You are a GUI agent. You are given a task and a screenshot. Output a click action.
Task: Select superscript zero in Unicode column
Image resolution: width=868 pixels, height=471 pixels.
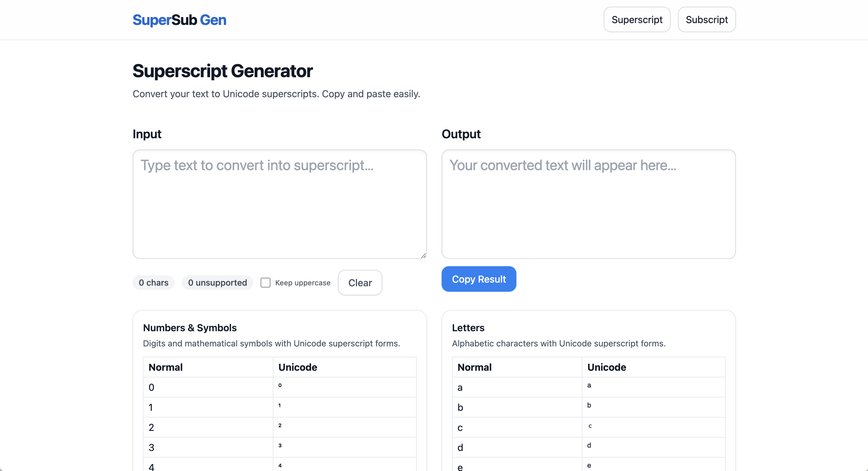[x=280, y=385]
